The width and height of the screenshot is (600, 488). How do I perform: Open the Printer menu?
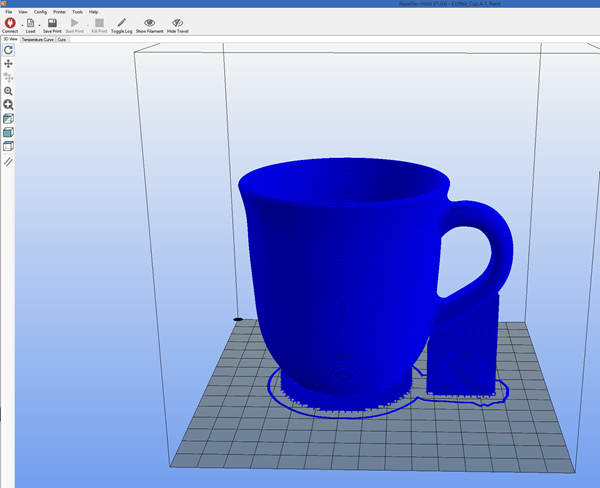click(x=59, y=11)
